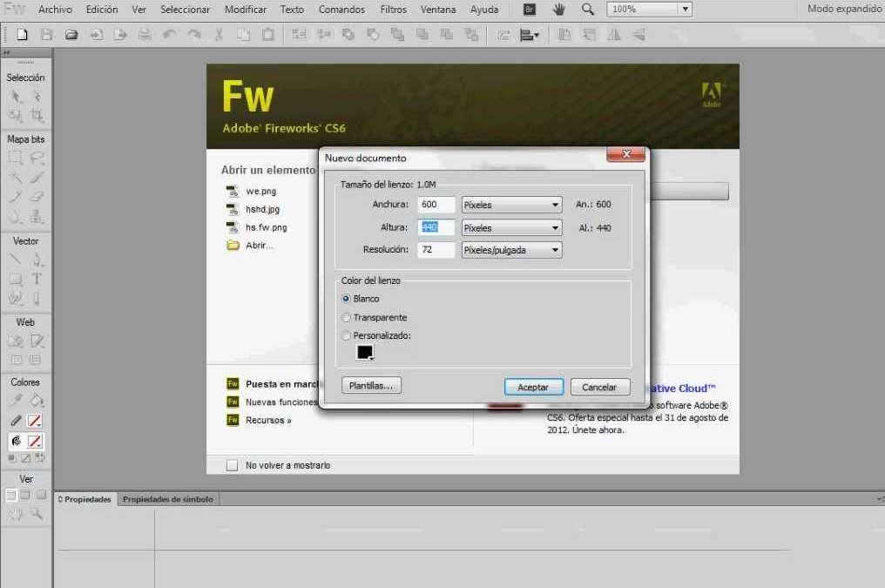Click the Paste clipboard toolbar icon
Image resolution: width=885 pixels, height=588 pixels.
[268, 35]
